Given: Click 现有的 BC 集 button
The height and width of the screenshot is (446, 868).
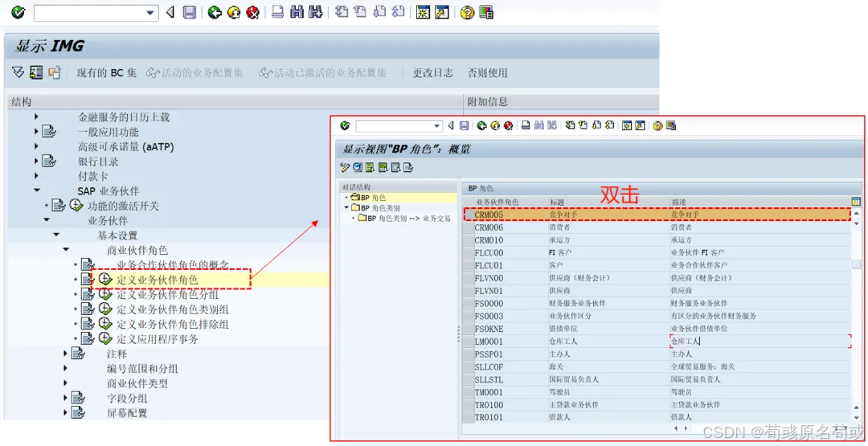Looking at the screenshot, I should point(106,72).
